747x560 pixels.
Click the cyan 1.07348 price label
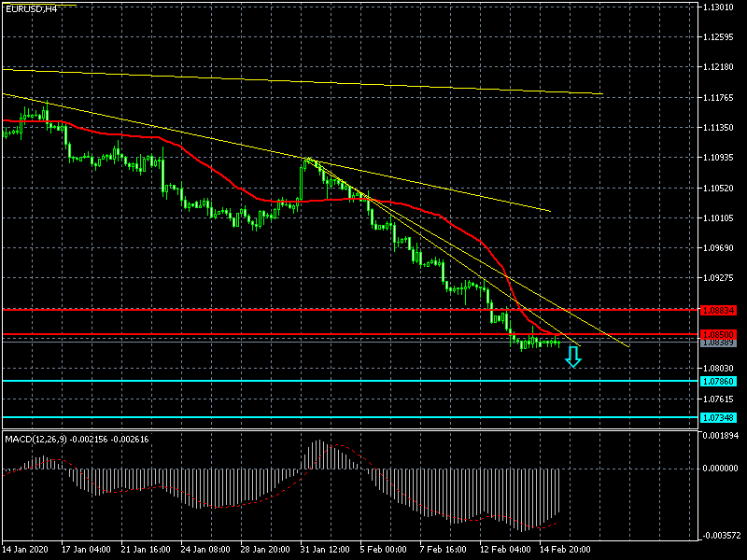click(x=718, y=417)
